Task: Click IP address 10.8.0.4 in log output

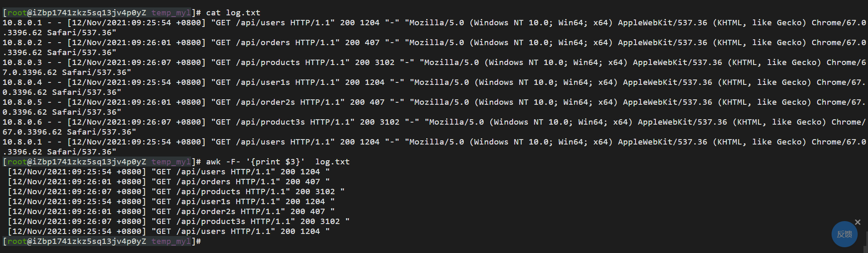Action: click(x=22, y=82)
